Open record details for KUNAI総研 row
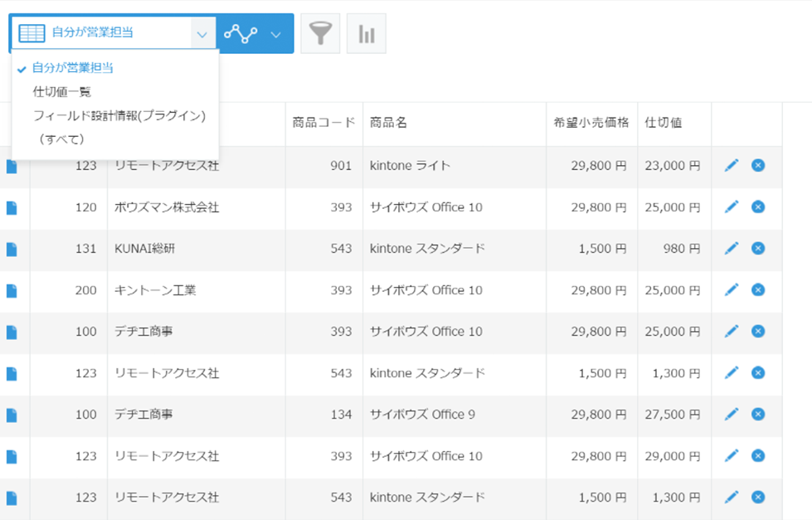The height and width of the screenshot is (520, 812). (x=12, y=249)
